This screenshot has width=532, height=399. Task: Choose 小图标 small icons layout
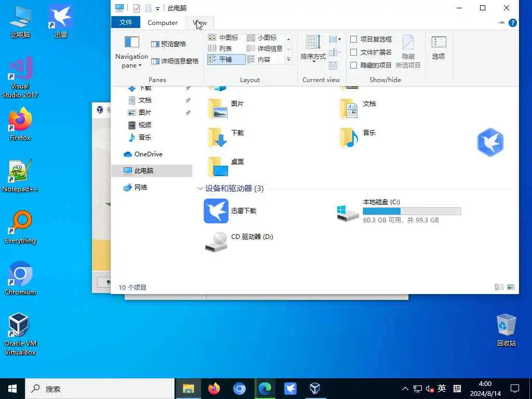262,37
